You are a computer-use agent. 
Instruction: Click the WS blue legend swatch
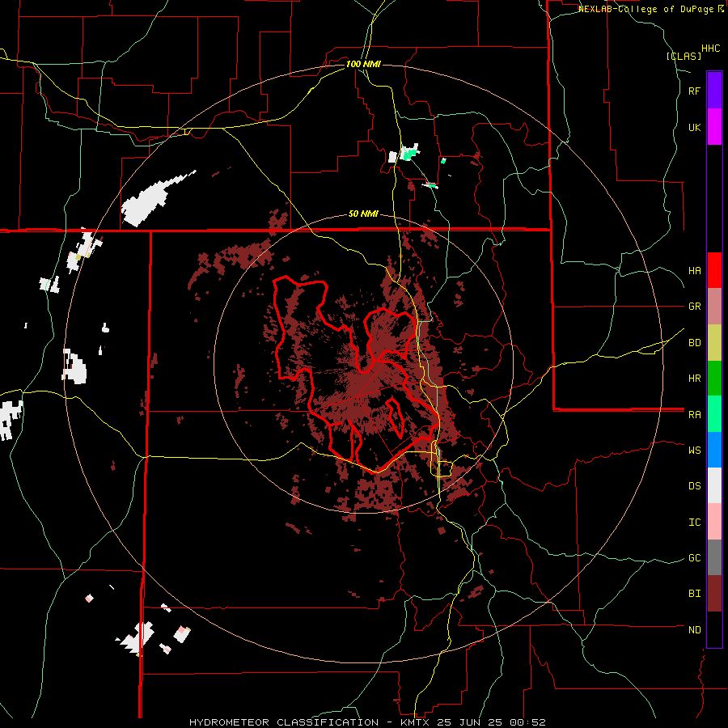(x=714, y=450)
